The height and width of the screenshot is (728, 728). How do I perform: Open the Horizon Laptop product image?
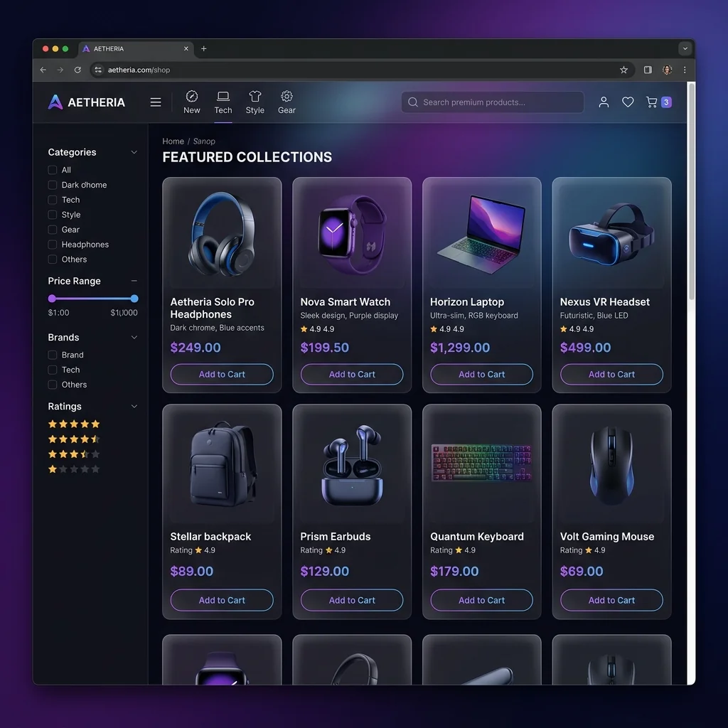tap(481, 235)
